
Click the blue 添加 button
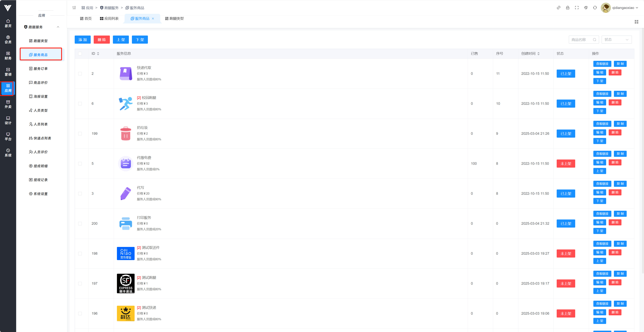(82, 40)
